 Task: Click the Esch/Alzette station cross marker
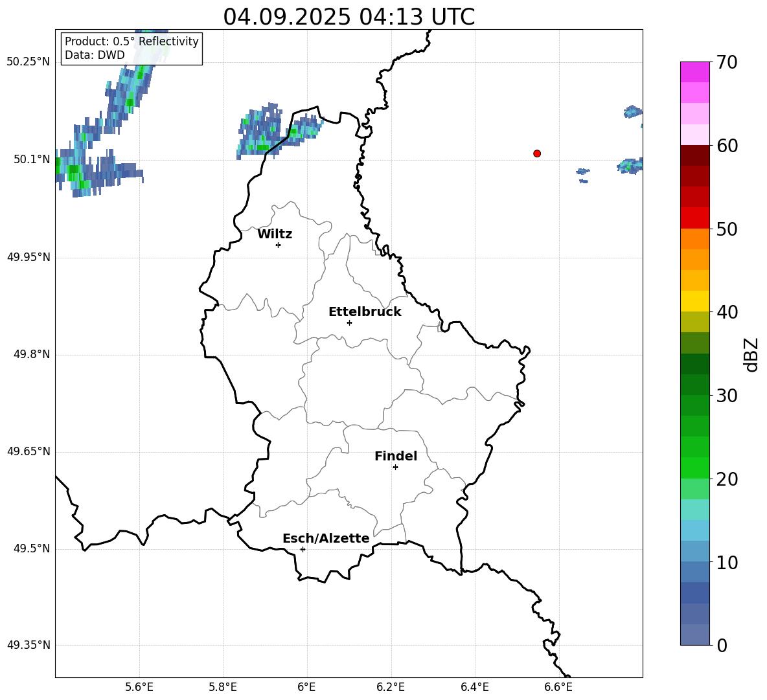(x=303, y=549)
